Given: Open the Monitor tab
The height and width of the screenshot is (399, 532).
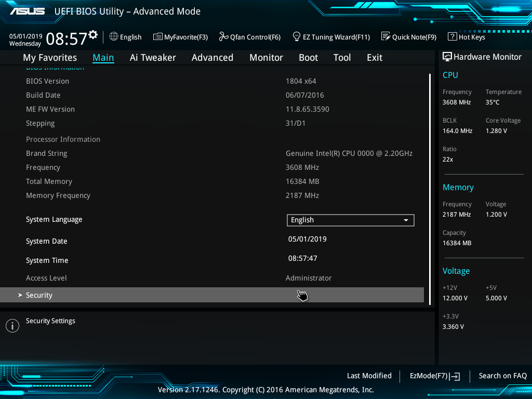Looking at the screenshot, I should point(267,58).
